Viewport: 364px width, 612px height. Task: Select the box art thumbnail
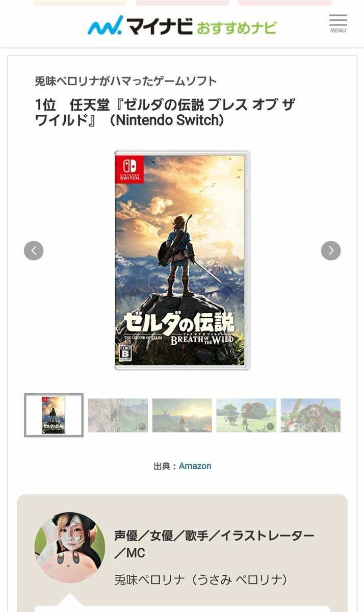pyautogui.click(x=54, y=415)
